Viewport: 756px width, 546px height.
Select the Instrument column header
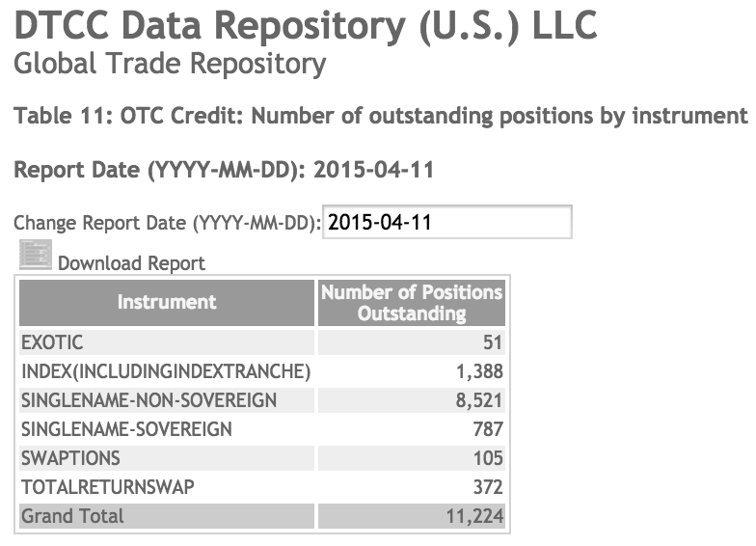[x=167, y=303]
